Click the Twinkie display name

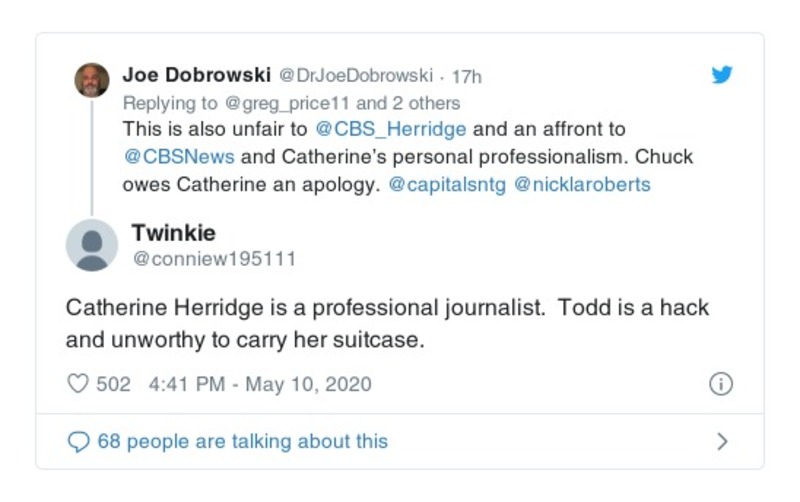pos(173,233)
